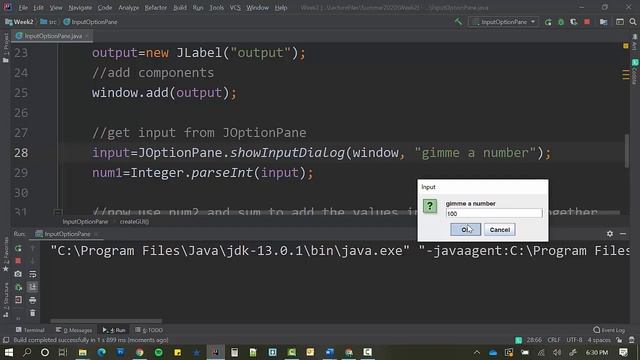Click 4 spaces indent setting

coord(599,340)
